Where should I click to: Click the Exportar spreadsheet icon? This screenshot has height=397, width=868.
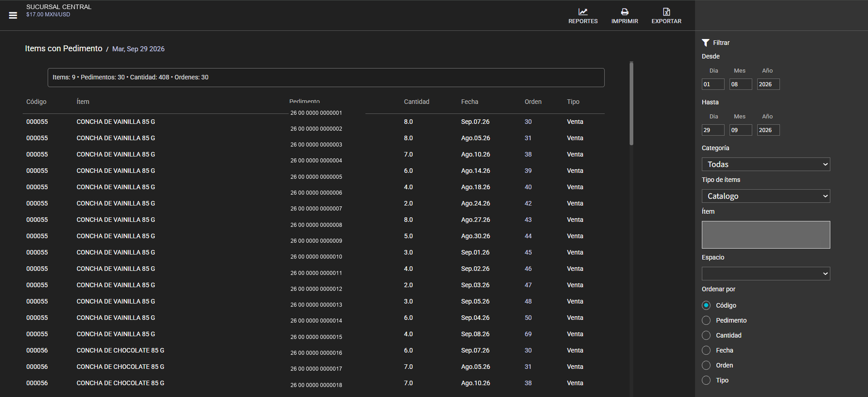[666, 12]
